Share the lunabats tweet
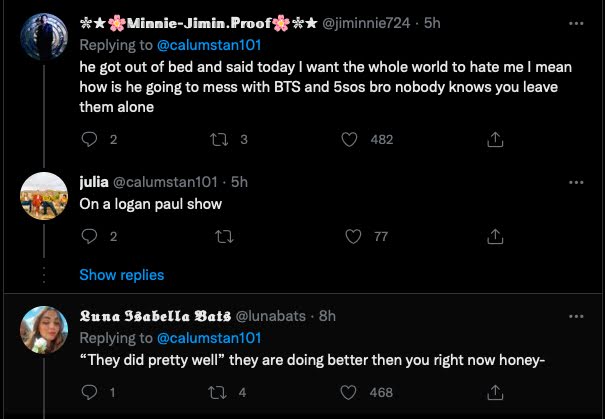The image size is (605, 419). click(493, 394)
